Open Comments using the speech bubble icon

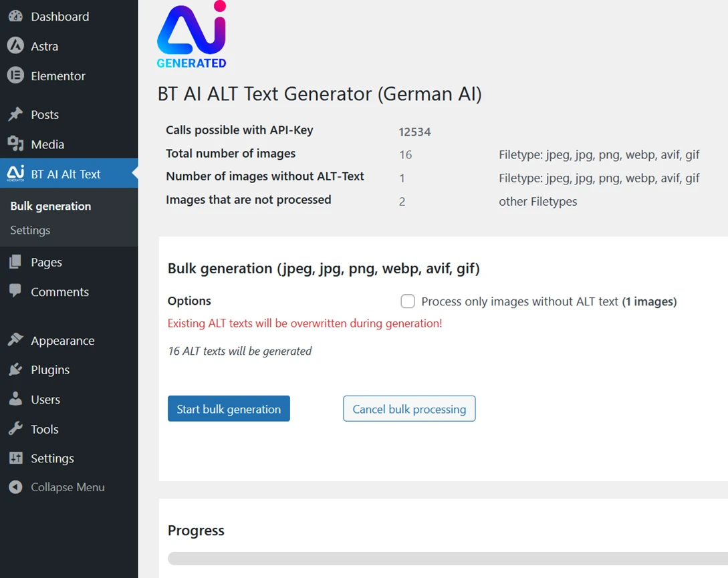pyautogui.click(x=15, y=291)
